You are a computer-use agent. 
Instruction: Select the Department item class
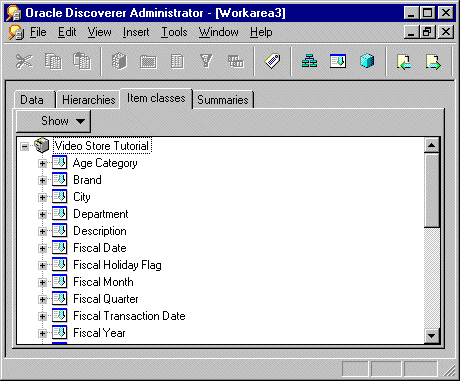pos(101,214)
